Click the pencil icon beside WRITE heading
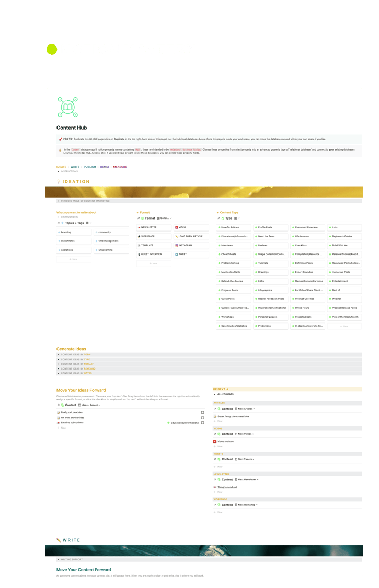Viewport: 379px width, 588px height. pos(59,540)
